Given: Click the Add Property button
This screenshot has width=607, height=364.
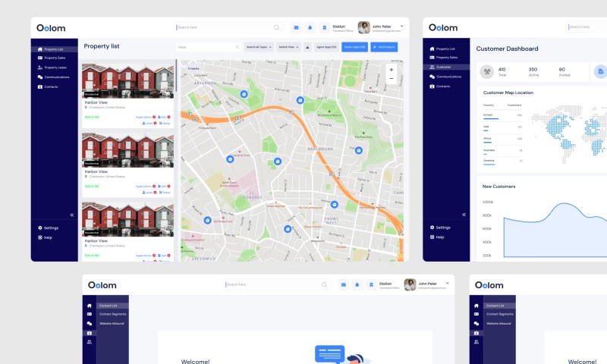Looking at the screenshot, I should tap(385, 47).
